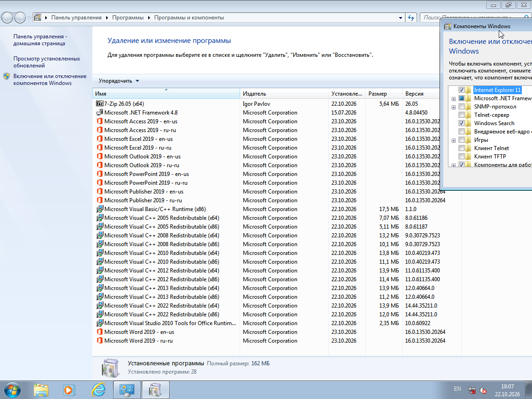Enable the Игры component checkbox
The height and width of the screenshot is (399, 532).
(x=461, y=140)
